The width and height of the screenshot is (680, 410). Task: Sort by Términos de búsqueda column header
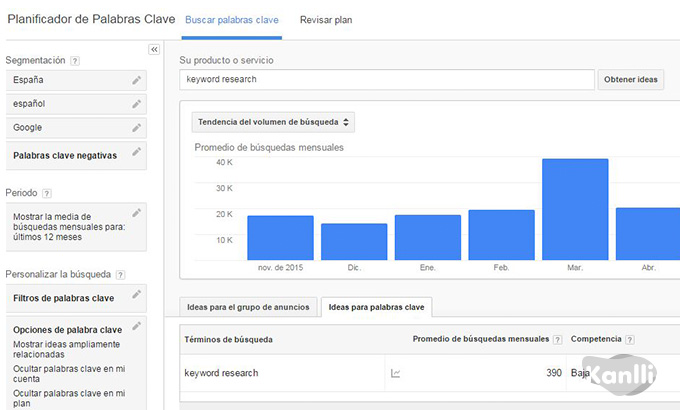(229, 339)
